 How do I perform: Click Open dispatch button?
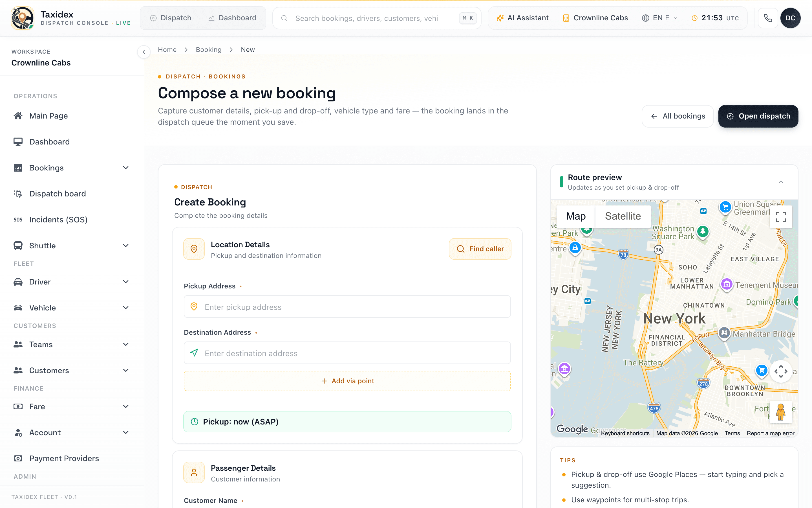(758, 116)
